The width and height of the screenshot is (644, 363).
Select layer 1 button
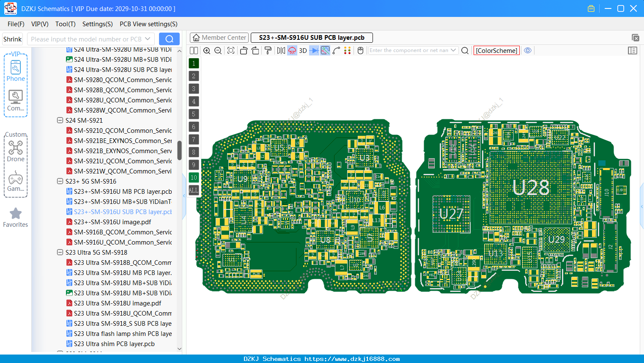pos(194,63)
